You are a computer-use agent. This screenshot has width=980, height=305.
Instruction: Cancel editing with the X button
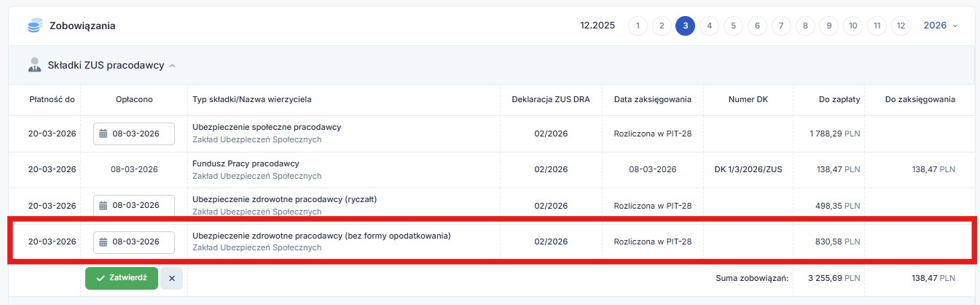171,278
